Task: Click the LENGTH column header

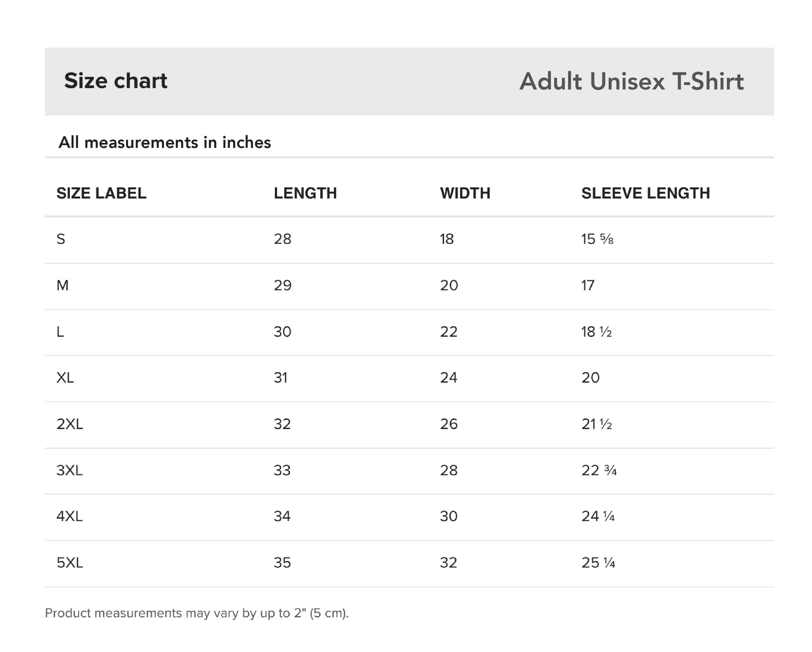Action: click(305, 193)
